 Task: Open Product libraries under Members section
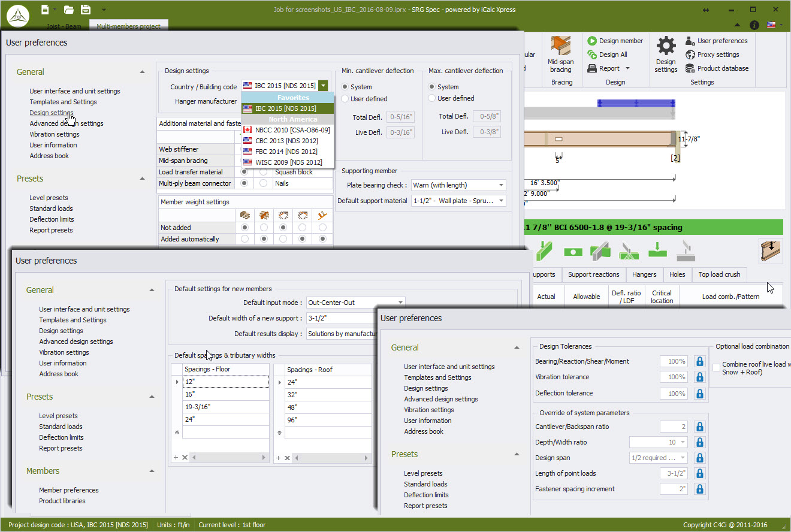pyautogui.click(x=62, y=501)
